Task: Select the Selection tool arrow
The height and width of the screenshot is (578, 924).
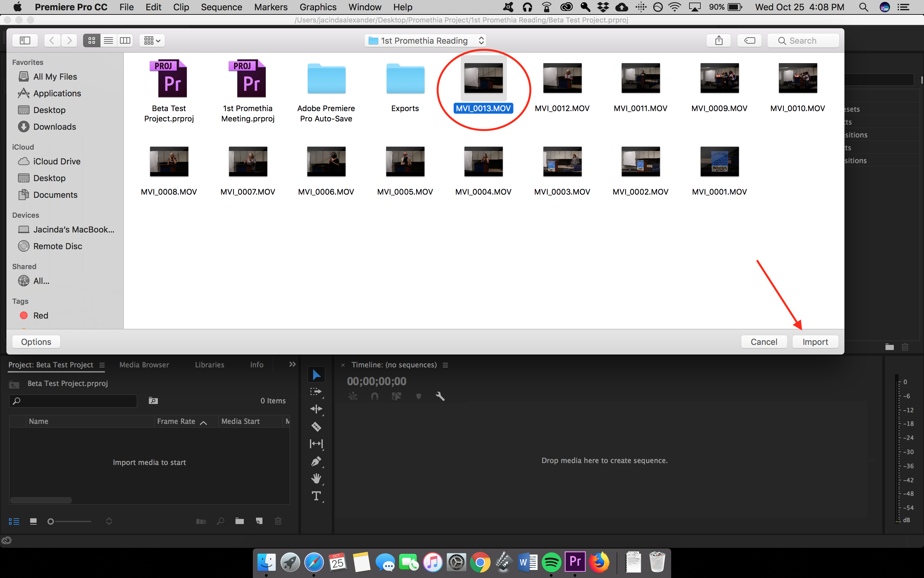Action: tap(316, 375)
